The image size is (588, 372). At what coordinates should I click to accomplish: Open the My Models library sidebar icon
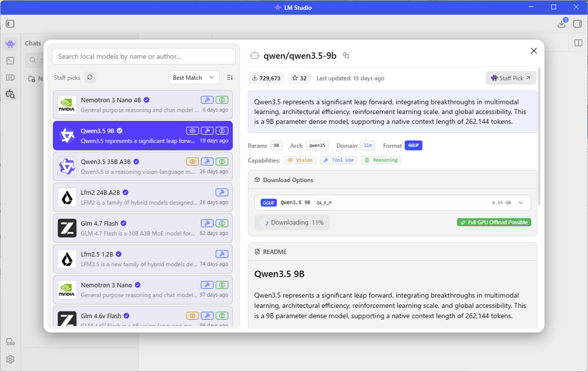10,78
